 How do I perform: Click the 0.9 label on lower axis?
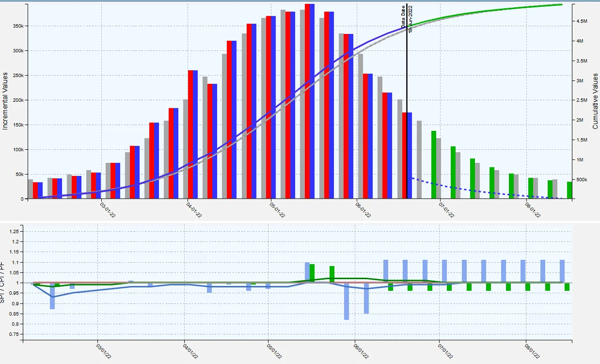point(16,303)
